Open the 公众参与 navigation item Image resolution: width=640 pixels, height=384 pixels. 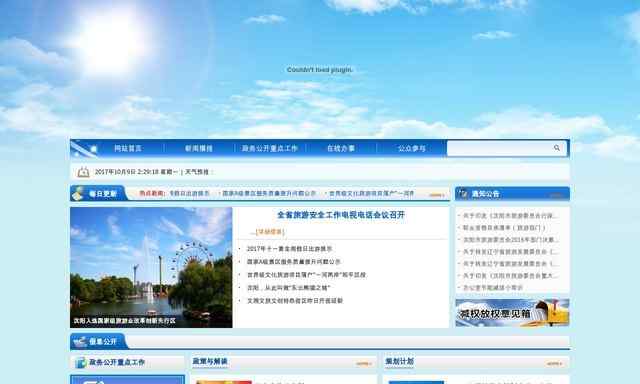tap(412, 149)
